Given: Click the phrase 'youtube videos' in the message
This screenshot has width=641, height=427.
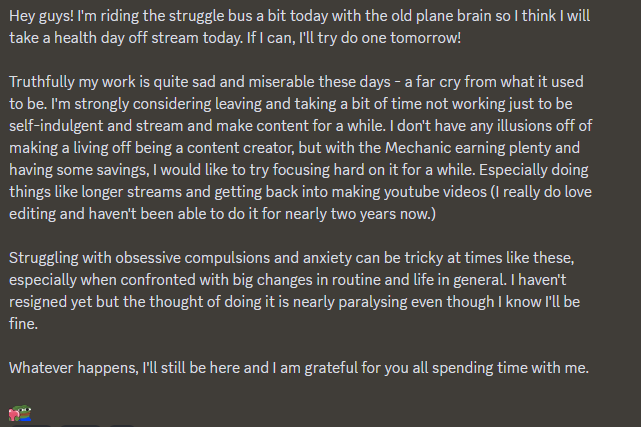Looking at the screenshot, I should pyautogui.click(x=435, y=192).
